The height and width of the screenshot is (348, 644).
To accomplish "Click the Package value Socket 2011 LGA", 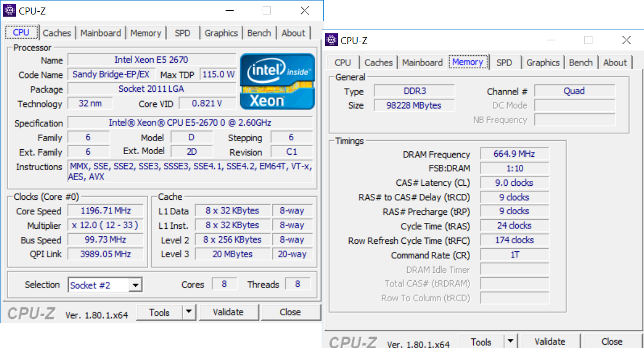I will [x=151, y=89].
